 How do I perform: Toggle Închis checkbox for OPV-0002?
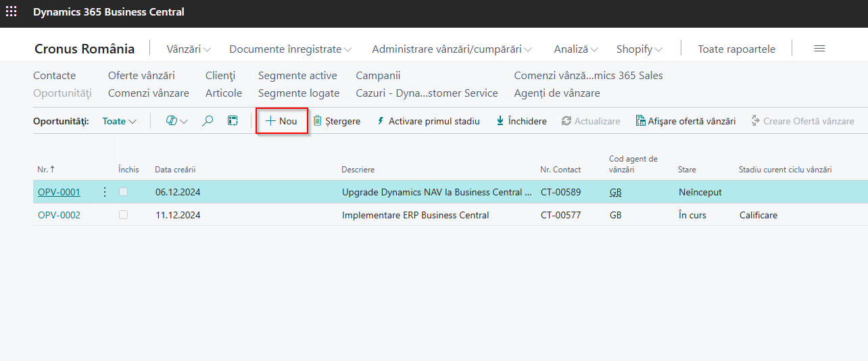(123, 215)
